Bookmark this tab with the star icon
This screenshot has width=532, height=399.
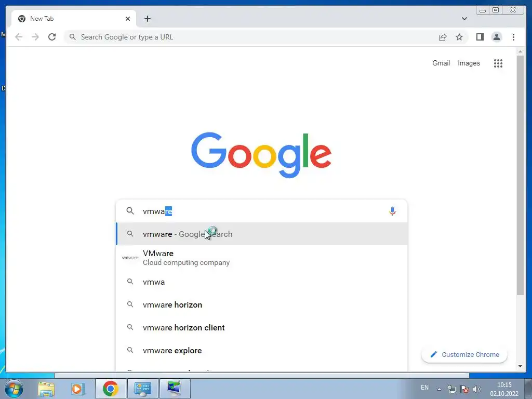click(x=459, y=37)
